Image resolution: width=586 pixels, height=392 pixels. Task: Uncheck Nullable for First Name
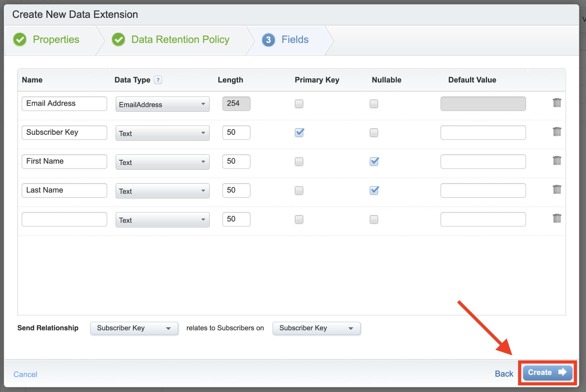pos(374,161)
